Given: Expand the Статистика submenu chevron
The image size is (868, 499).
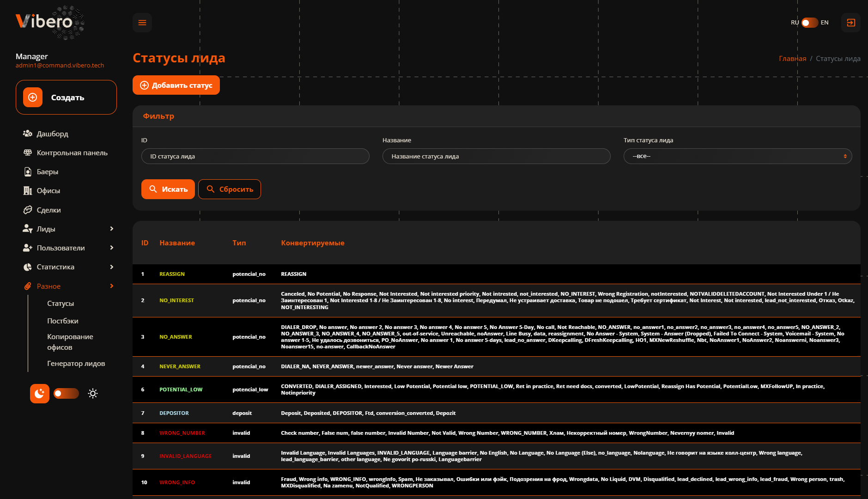Looking at the screenshot, I should point(112,267).
